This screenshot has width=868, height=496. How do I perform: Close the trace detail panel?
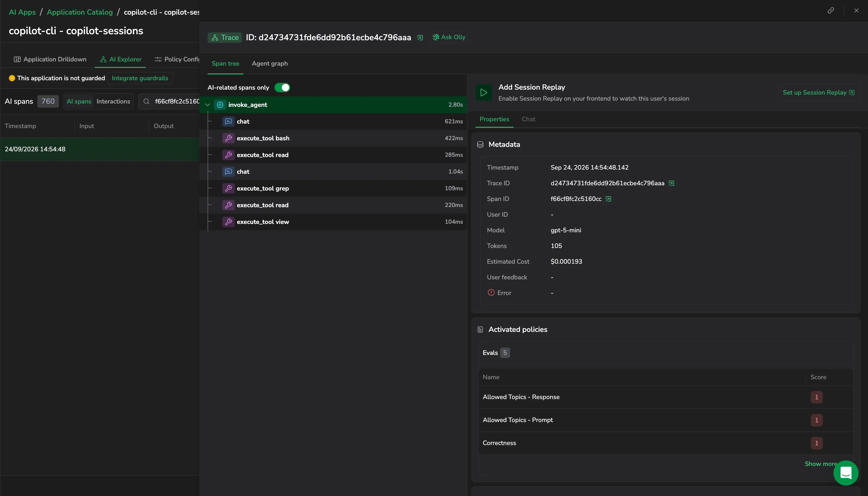pos(856,10)
